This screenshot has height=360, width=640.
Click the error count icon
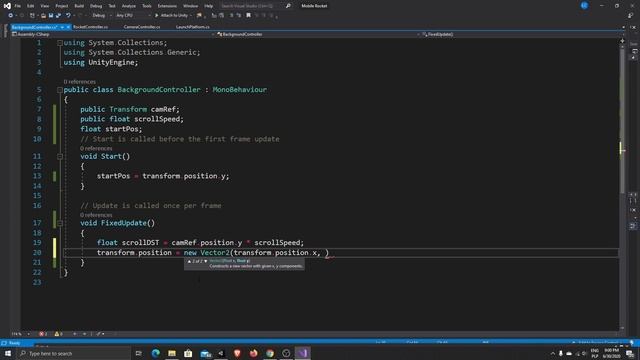pos(42,334)
